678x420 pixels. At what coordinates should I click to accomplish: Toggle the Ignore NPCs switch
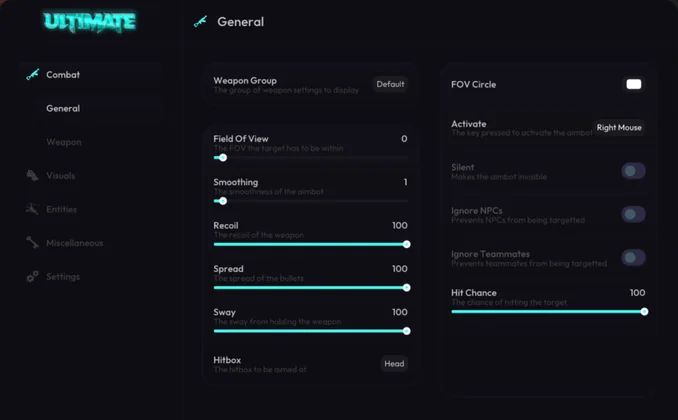point(633,214)
